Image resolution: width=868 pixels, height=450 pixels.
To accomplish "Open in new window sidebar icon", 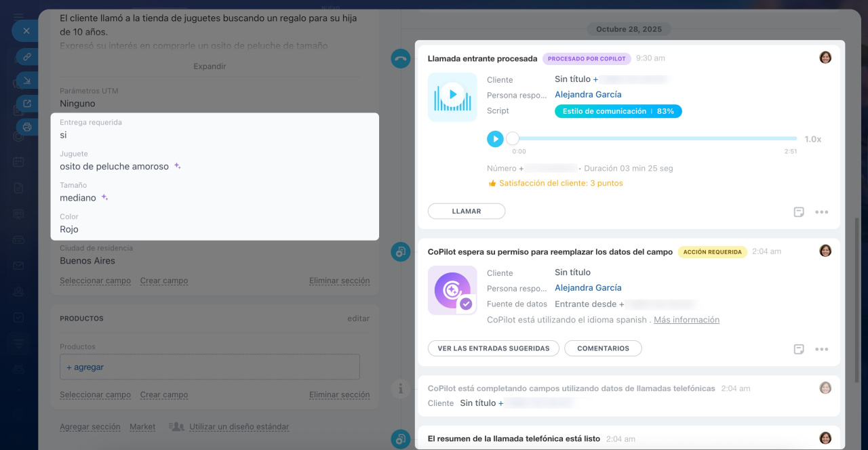I will (x=27, y=104).
